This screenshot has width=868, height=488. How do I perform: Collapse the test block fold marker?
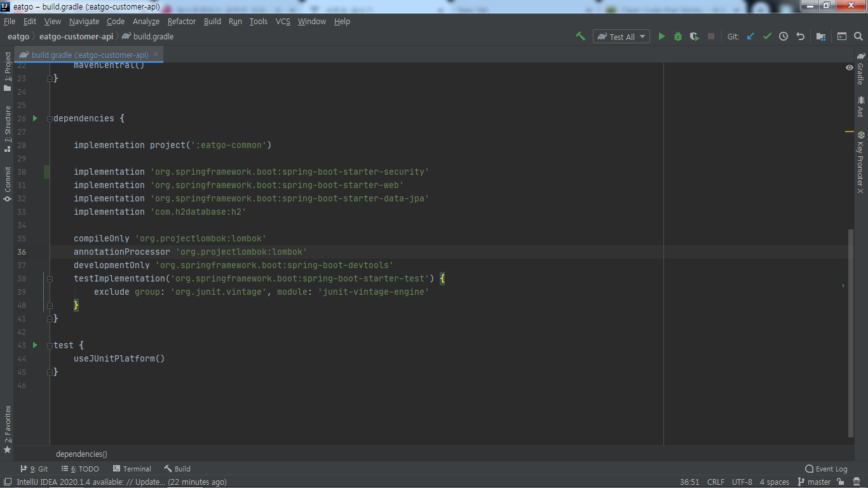(50, 346)
